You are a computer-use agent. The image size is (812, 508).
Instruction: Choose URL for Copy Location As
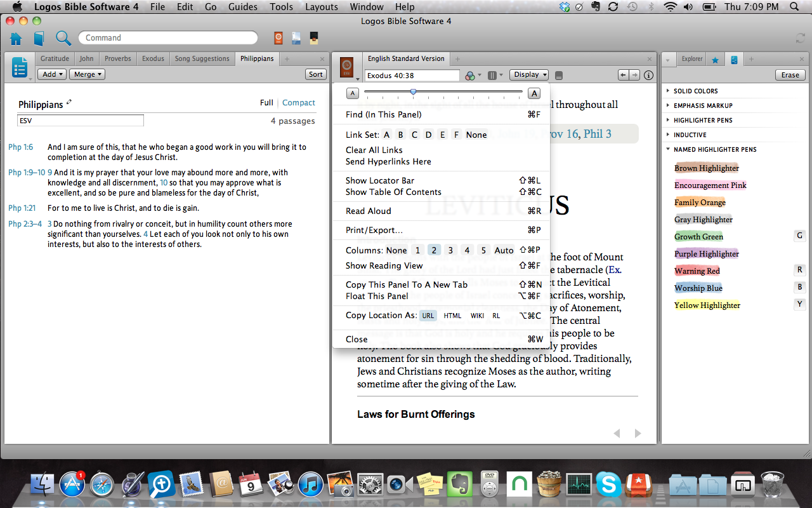point(428,316)
